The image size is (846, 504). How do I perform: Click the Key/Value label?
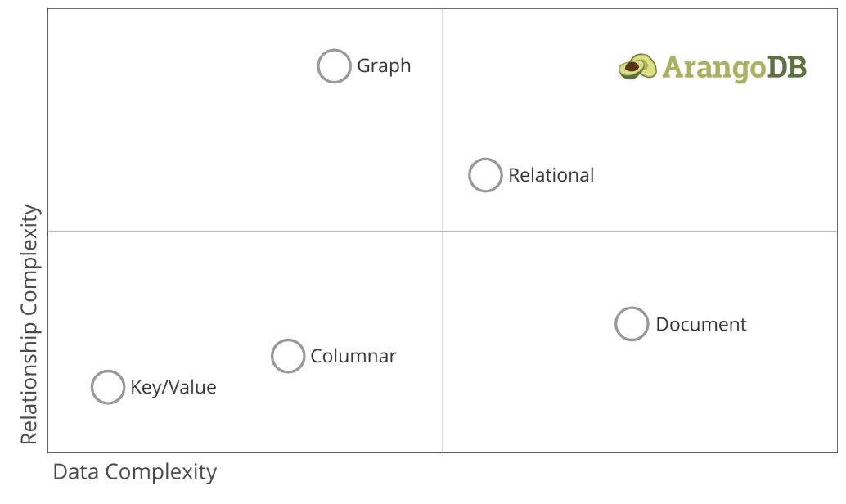coord(173,387)
